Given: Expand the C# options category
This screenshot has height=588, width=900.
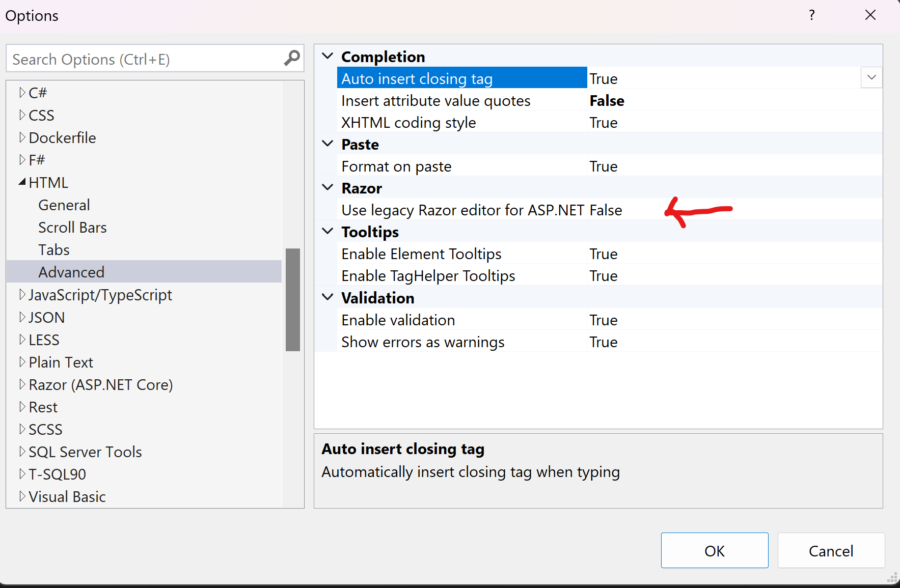Looking at the screenshot, I should click(x=21, y=92).
